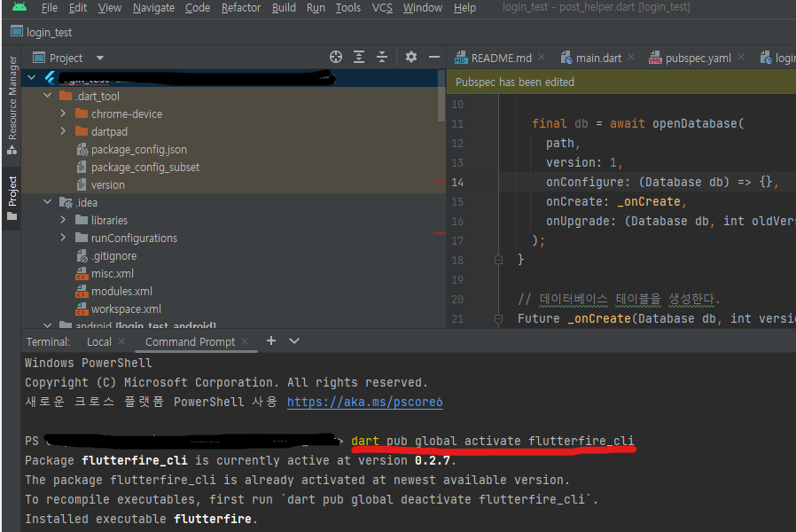This screenshot has height=532, width=796.
Task: Click the Project sidebar folder icon
Action: pyautogui.click(x=12, y=216)
